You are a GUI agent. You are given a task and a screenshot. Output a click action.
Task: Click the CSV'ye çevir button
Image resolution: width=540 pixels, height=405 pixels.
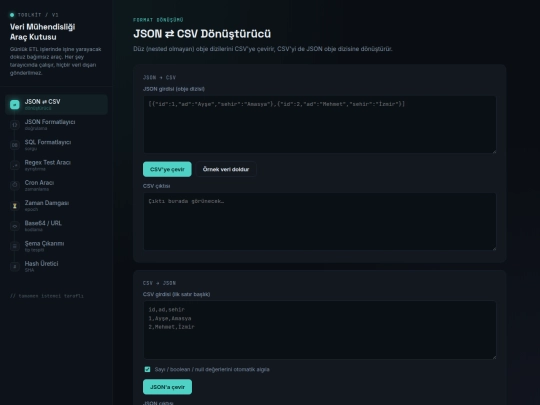(167, 169)
